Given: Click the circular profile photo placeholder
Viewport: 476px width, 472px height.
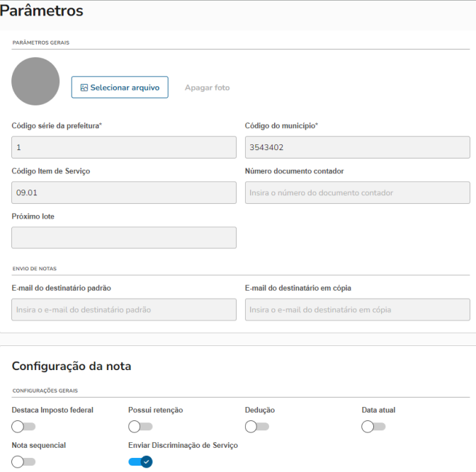Looking at the screenshot, I should 35,81.
